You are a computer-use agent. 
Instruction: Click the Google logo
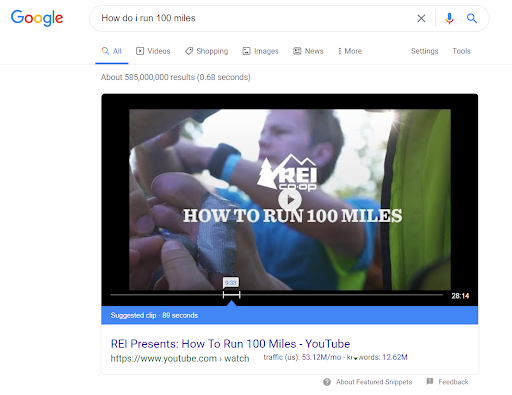pos(37,18)
